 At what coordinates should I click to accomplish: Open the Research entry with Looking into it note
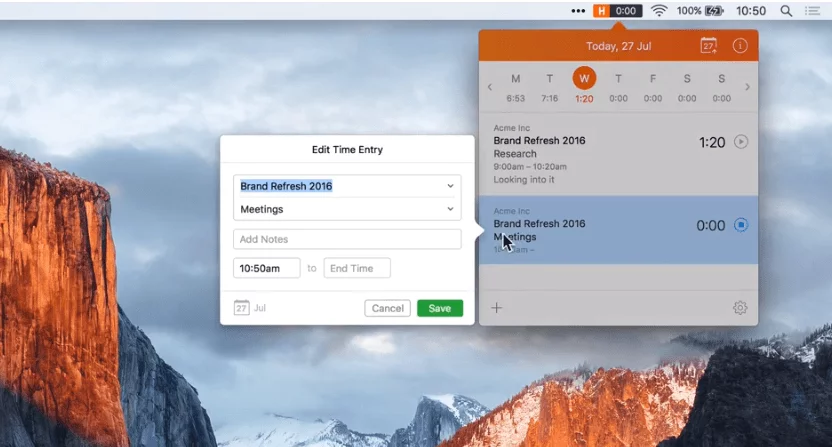click(618, 154)
